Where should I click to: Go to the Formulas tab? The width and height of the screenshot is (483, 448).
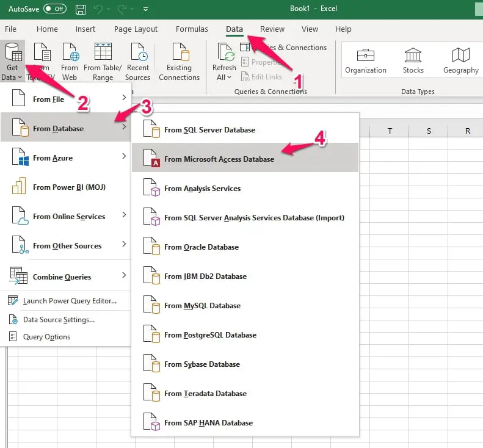[x=192, y=29]
